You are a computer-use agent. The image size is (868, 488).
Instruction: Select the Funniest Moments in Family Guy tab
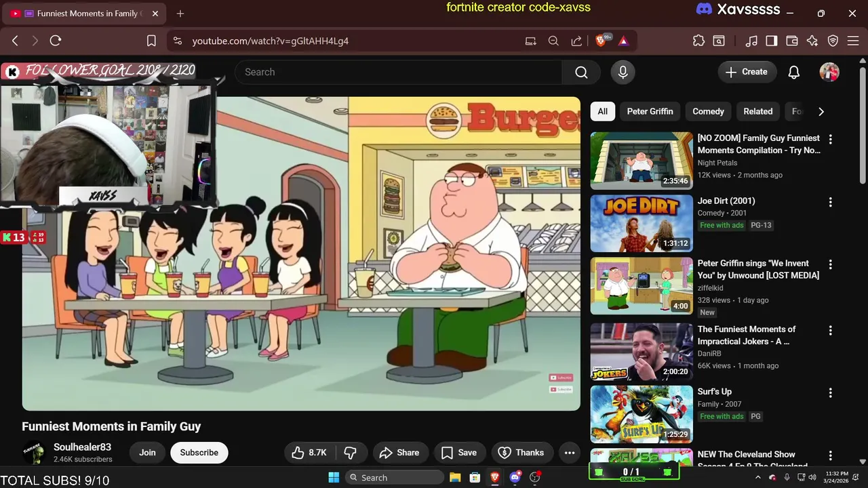83,14
